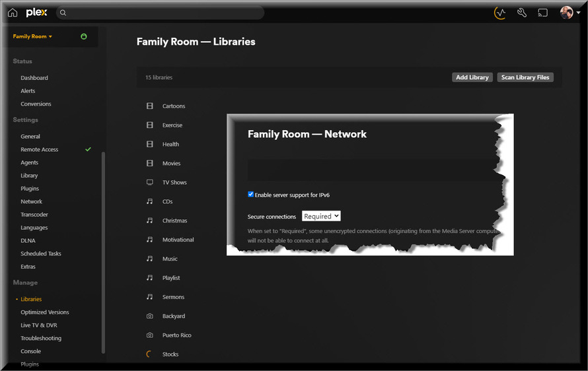Open Libraries under Manage
588x371 pixels.
pos(31,299)
